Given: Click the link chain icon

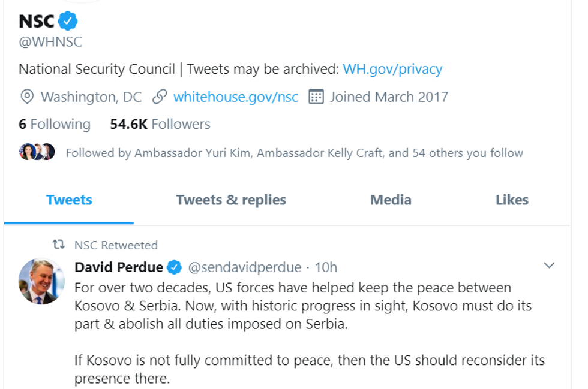Looking at the screenshot, I should pos(159,97).
